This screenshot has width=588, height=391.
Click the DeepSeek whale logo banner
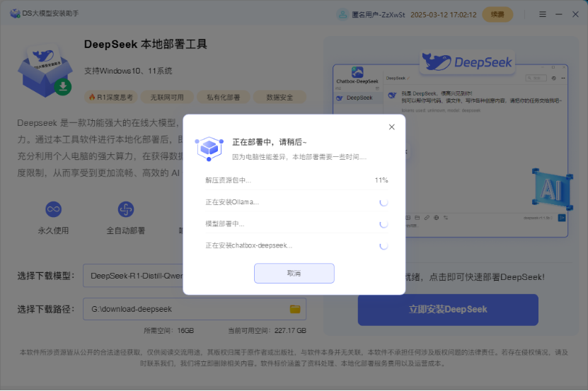(x=467, y=62)
